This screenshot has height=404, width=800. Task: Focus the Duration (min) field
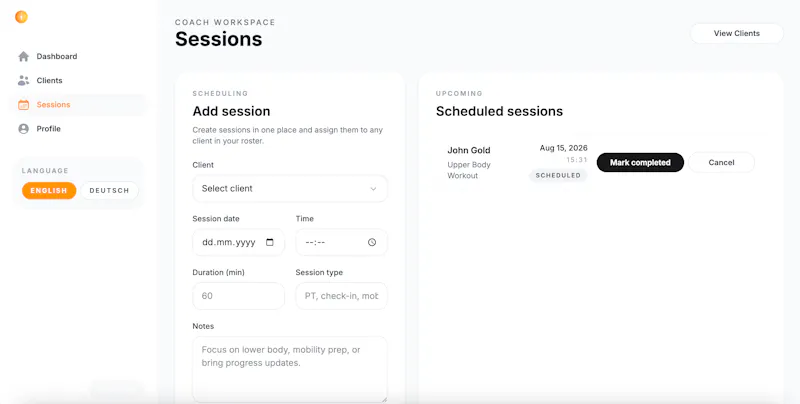click(238, 296)
